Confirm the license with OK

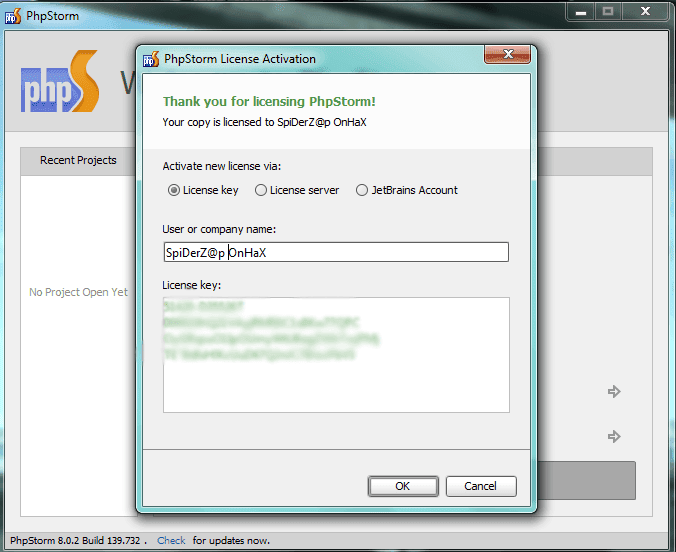pos(403,486)
